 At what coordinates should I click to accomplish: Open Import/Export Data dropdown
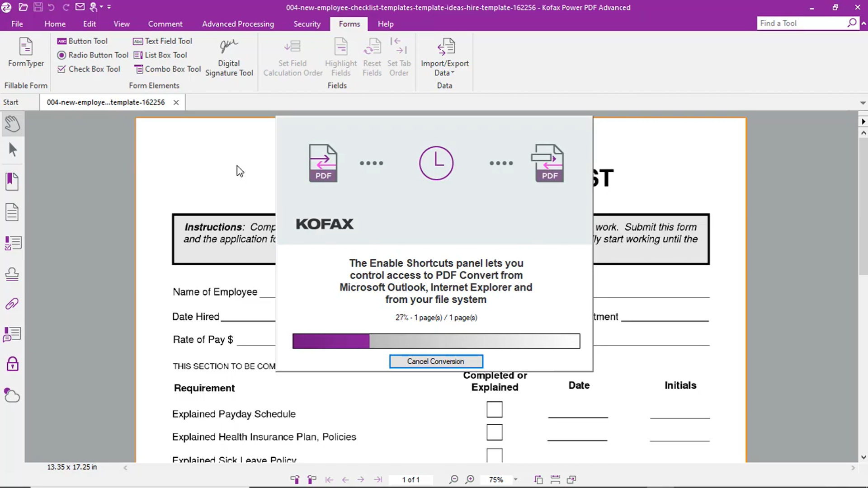445,57
